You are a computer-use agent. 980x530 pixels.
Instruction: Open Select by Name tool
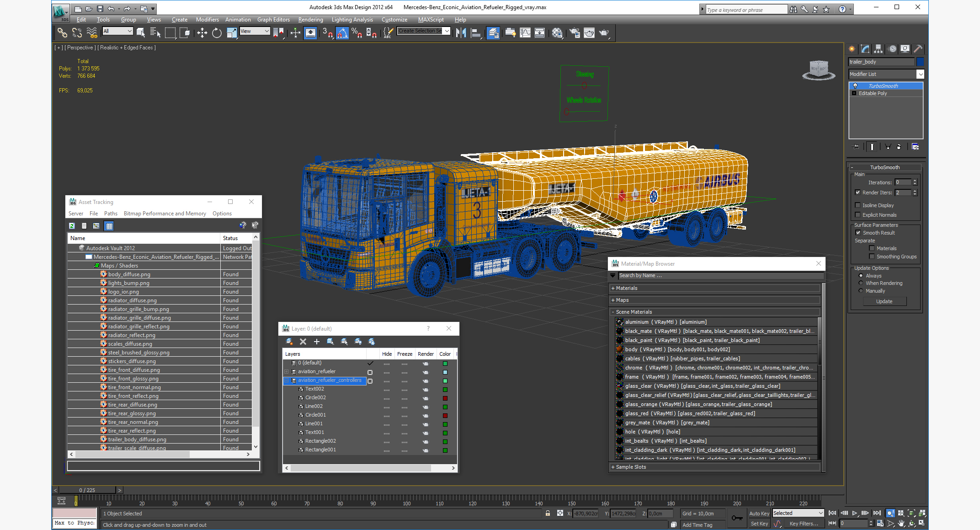(x=155, y=32)
